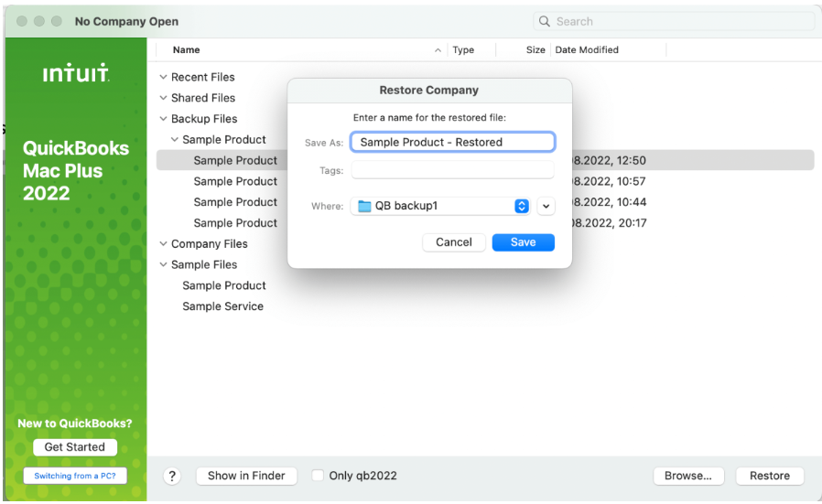822x504 pixels.
Task: Sort by the Type column header
Action: coord(463,49)
